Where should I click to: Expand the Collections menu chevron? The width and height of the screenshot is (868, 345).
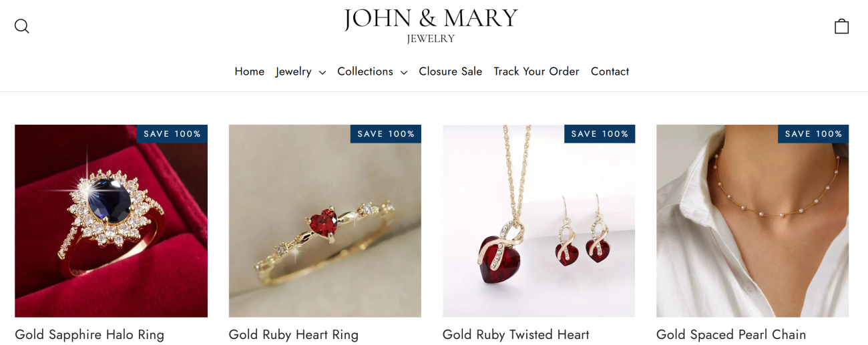click(404, 72)
